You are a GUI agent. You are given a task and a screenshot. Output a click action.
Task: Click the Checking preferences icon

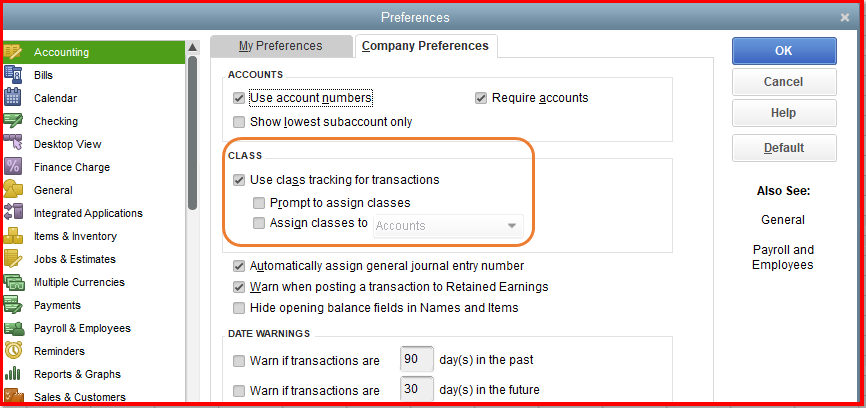pos(14,121)
